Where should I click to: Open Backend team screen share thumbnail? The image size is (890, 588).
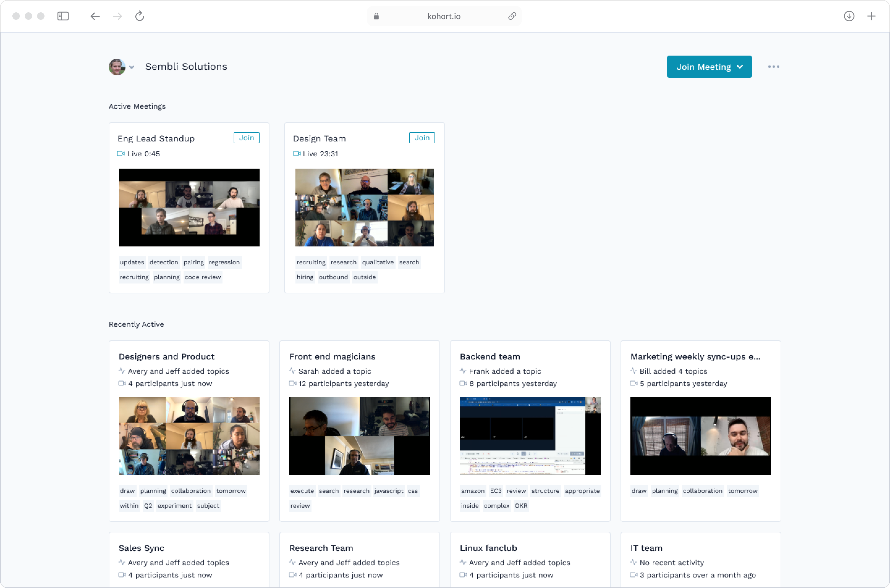530,436
